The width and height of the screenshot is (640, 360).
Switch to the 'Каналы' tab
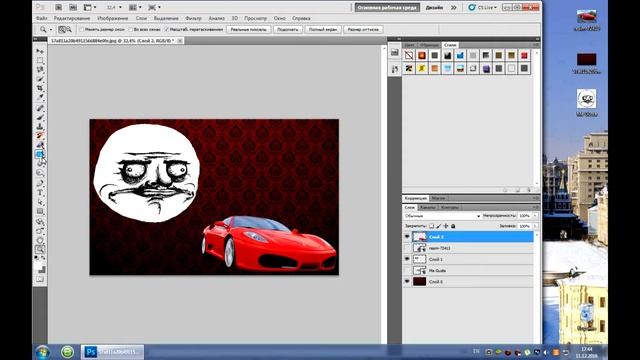tap(427, 207)
